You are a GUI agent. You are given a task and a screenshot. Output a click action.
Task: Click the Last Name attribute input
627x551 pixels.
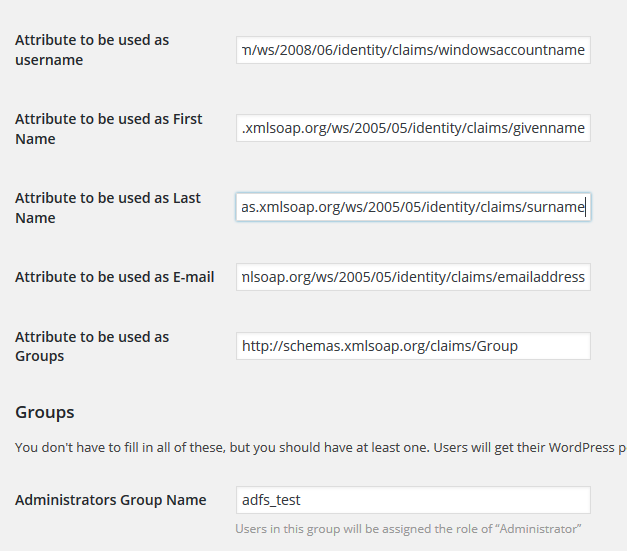(x=413, y=207)
